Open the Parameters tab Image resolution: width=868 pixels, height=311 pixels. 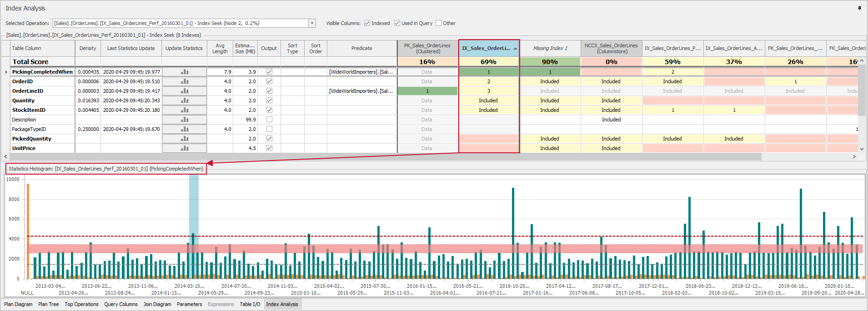pos(190,304)
